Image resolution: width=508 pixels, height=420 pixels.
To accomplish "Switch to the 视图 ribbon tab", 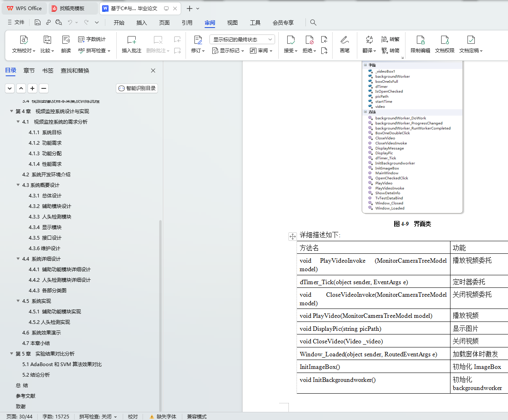I will click(233, 23).
